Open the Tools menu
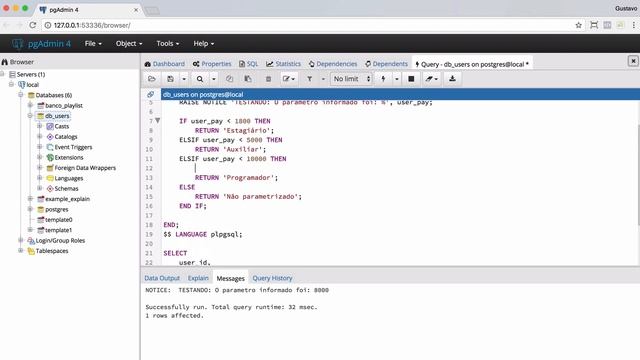640x360 pixels. pyautogui.click(x=168, y=43)
